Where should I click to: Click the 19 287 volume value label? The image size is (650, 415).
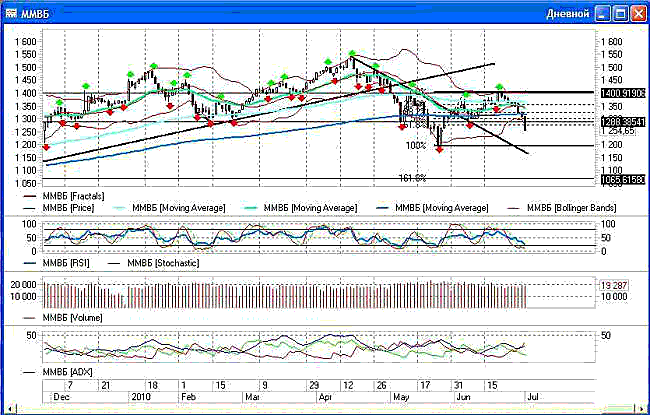point(614,285)
